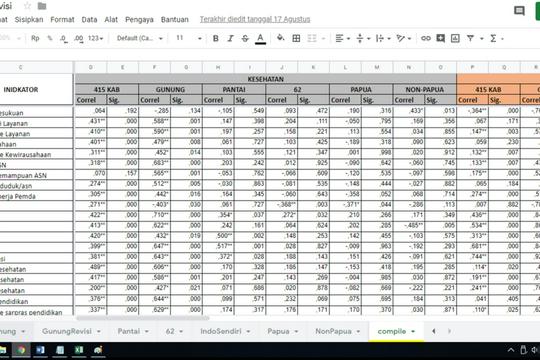Open the Format menu
The height and width of the screenshot is (360, 540).
point(62,20)
